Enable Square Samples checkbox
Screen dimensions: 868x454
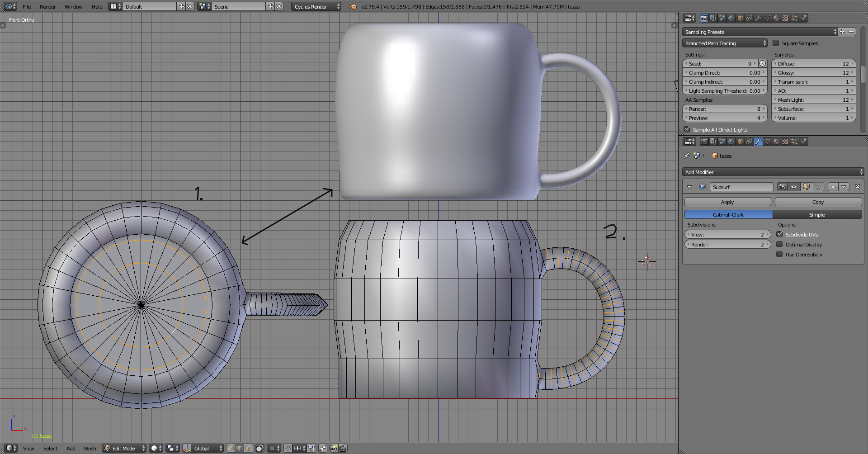(x=776, y=43)
